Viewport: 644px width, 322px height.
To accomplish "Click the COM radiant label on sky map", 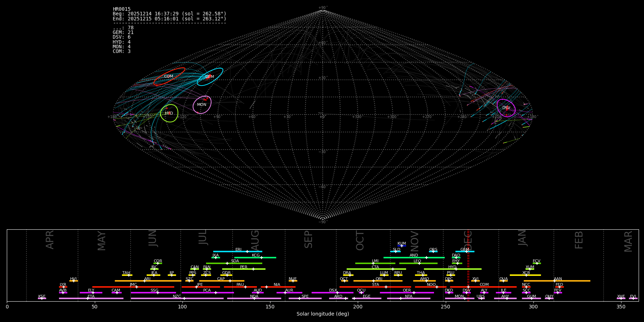I will pos(169,76).
